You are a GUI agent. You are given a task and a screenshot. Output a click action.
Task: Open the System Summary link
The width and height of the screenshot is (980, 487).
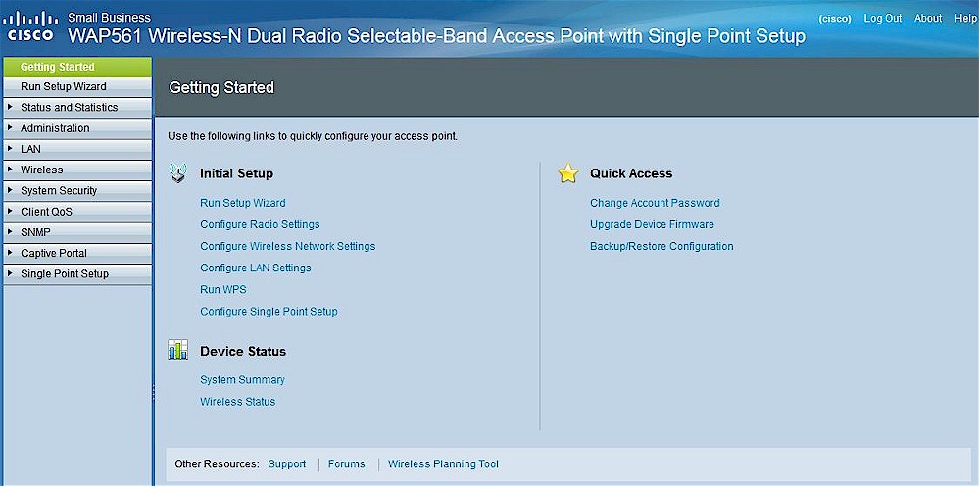242,379
